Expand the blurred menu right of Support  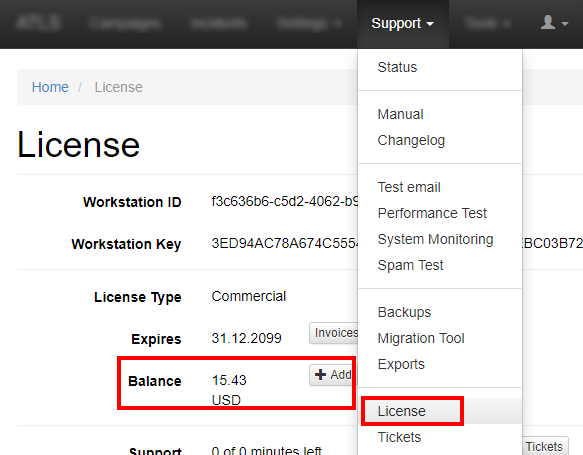coord(487,23)
